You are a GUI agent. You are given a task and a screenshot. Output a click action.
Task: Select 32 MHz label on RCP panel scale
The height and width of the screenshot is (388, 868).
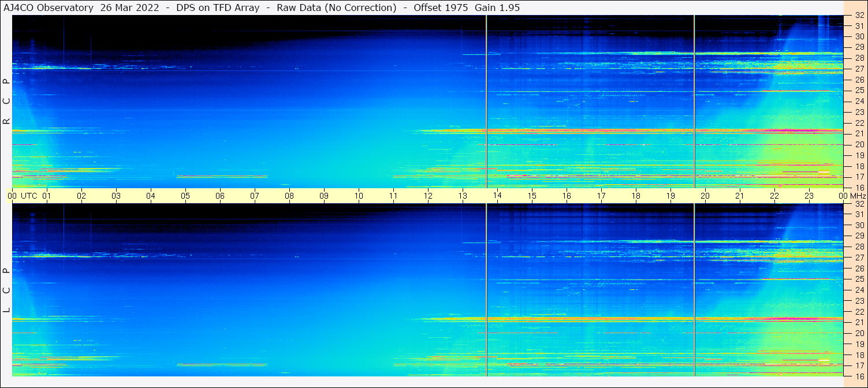pyautogui.click(x=859, y=16)
